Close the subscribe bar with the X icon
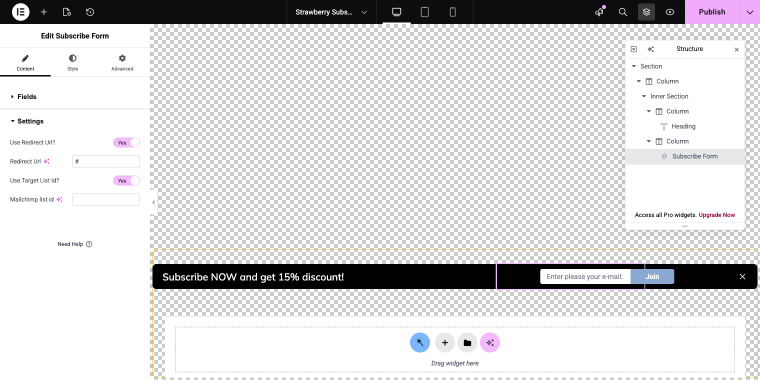This screenshot has height=380, width=760. (742, 277)
